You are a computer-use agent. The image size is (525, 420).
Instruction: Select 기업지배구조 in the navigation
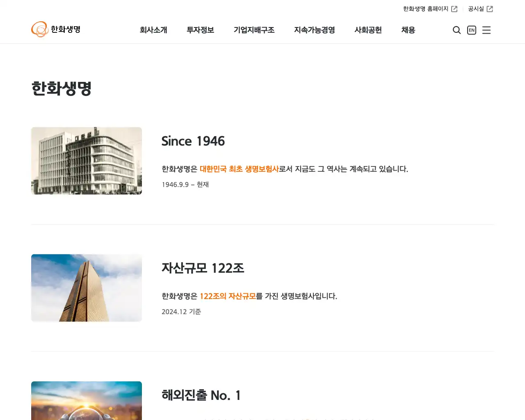coord(254,30)
